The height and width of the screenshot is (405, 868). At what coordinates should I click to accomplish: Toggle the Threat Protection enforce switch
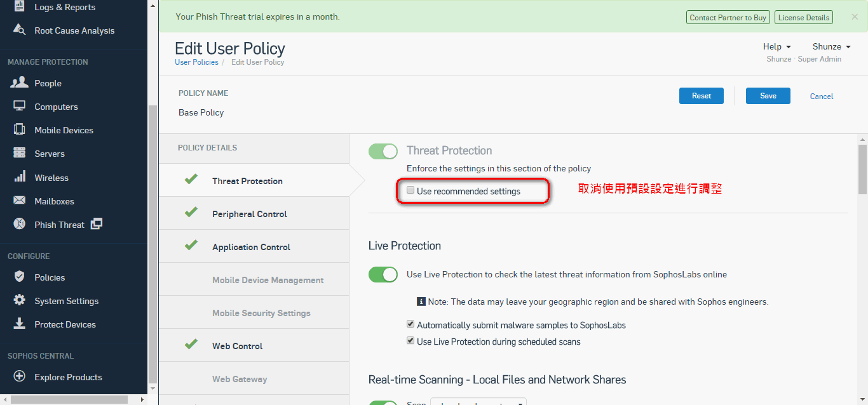tap(383, 151)
